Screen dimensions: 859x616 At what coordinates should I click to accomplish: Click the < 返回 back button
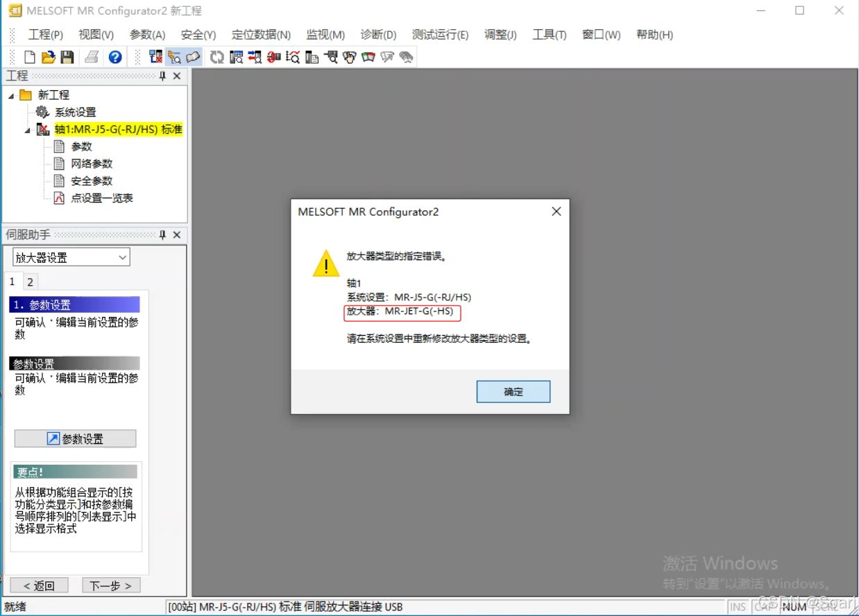tap(39, 585)
